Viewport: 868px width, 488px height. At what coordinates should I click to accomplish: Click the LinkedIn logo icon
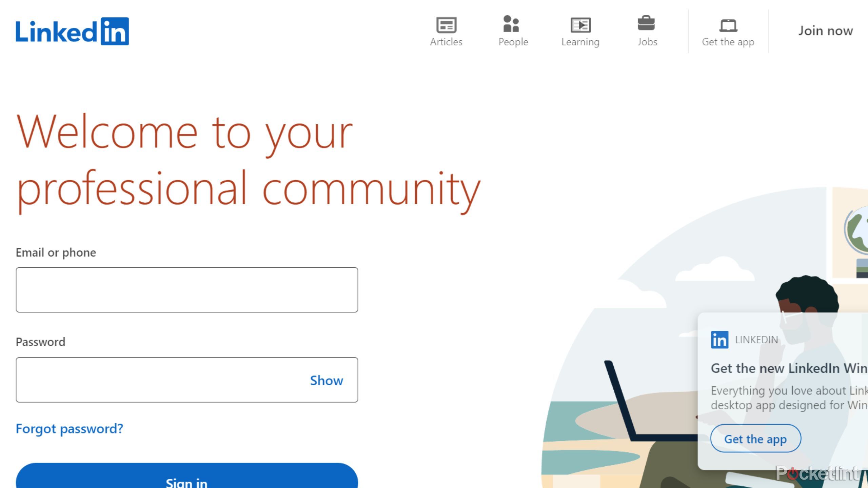pos(71,31)
